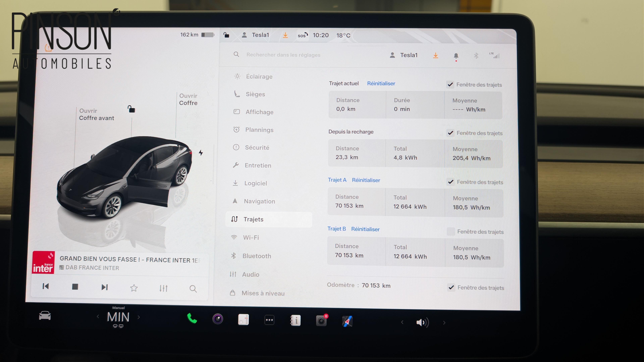Tap the software download arrow in settings header
Screen dimensions: 644x362
point(436,55)
